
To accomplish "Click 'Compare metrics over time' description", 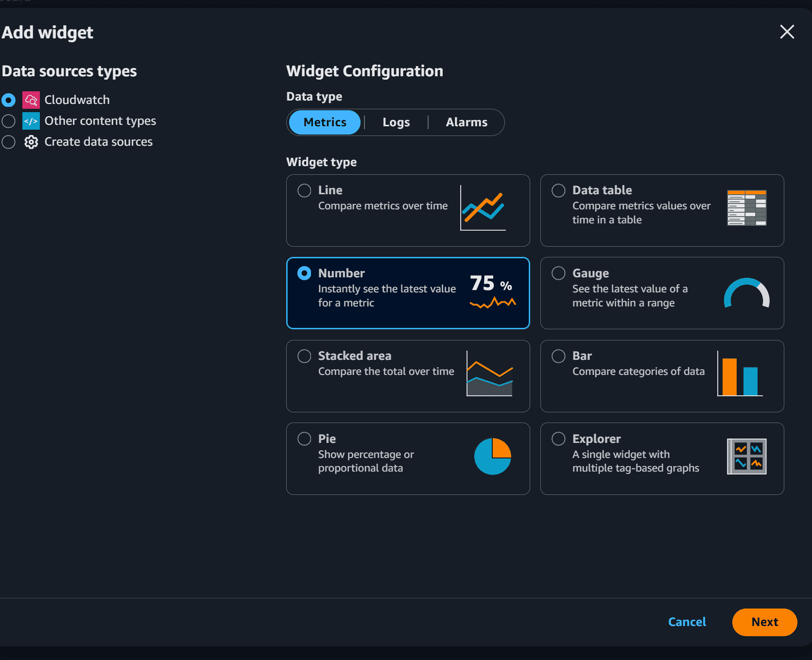I will [383, 206].
